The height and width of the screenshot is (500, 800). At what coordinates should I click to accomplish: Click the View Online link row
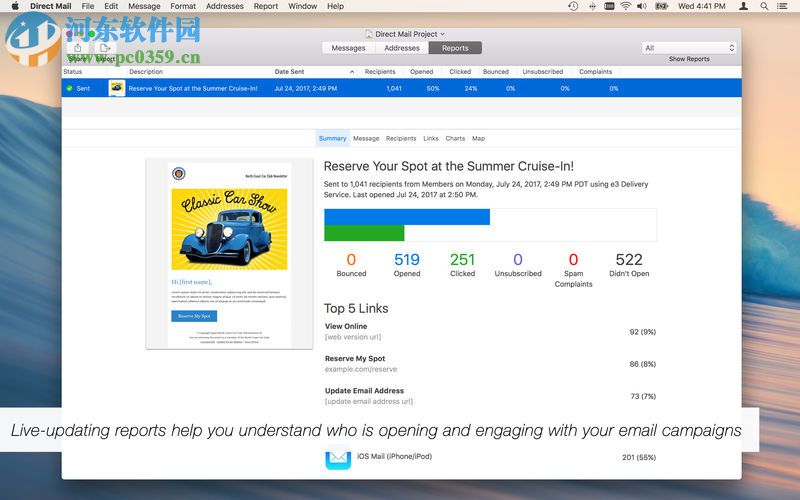(490, 332)
